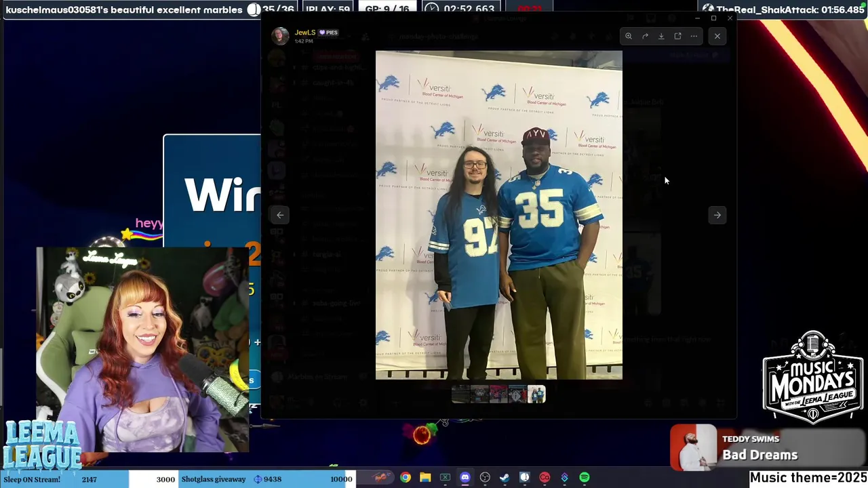Click the Leema League logo on the webcam overlay
Image resolution: width=868 pixels, height=488 pixels.
41,445
